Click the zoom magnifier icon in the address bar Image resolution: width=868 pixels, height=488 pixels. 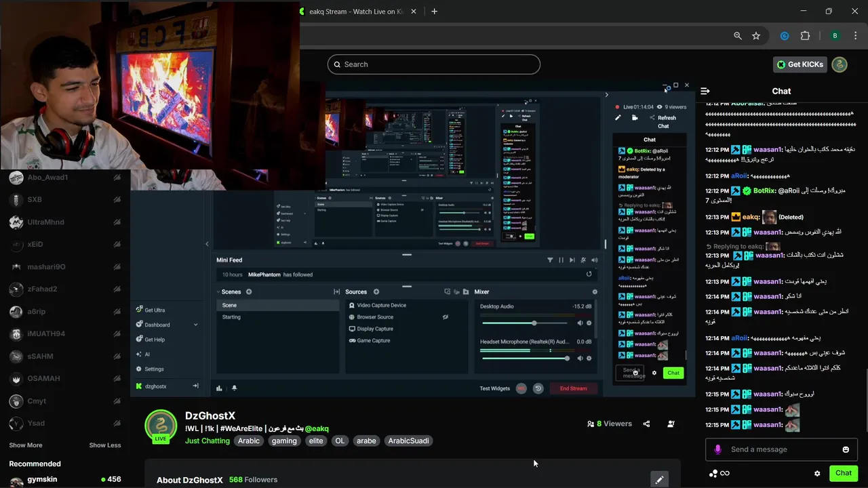(738, 36)
